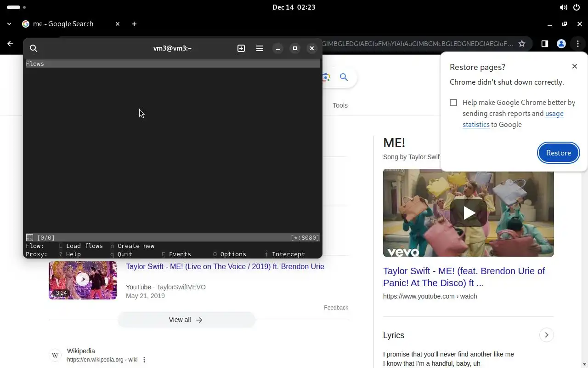Expand the Lyrics section arrow
Viewport: 588px width, 368px height.
point(546,335)
